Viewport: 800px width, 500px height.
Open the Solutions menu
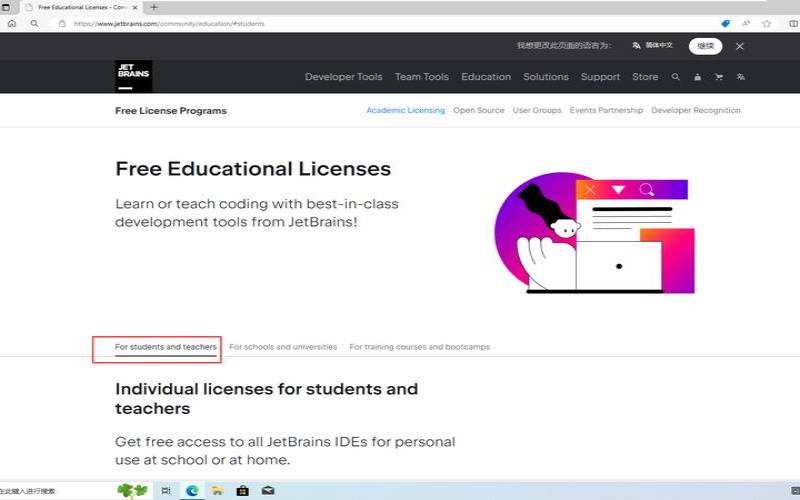545,77
